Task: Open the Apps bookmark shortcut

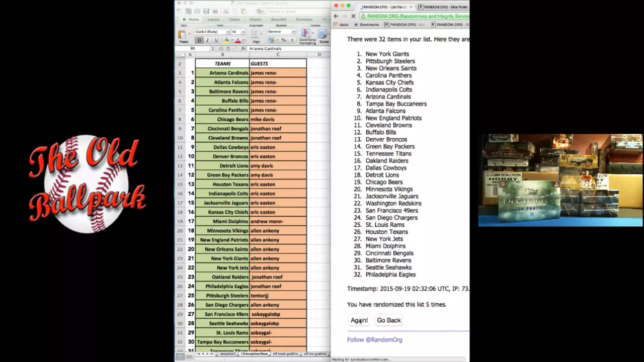Action: [x=341, y=25]
